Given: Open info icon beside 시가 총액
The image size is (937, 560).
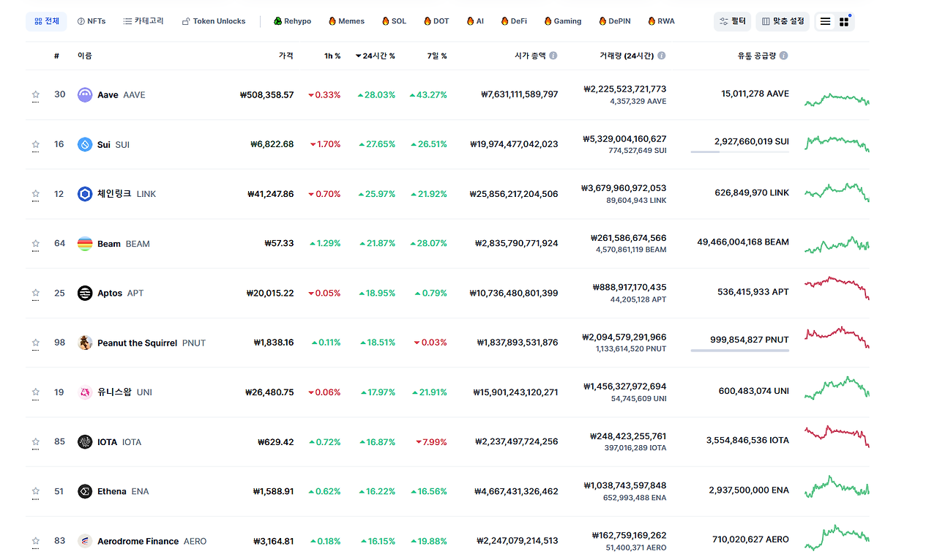Looking at the screenshot, I should [553, 56].
